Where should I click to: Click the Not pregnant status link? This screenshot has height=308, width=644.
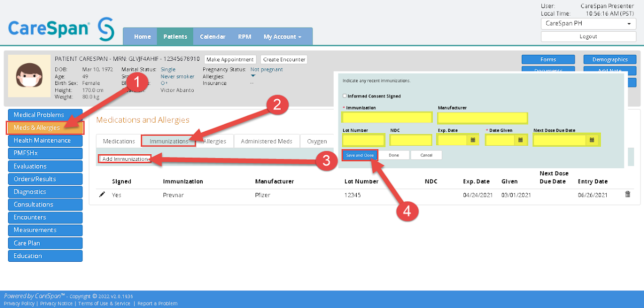pos(267,69)
